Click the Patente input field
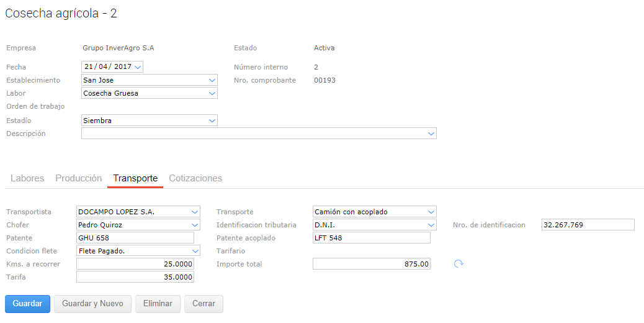The width and height of the screenshot is (644, 323). tap(135, 238)
